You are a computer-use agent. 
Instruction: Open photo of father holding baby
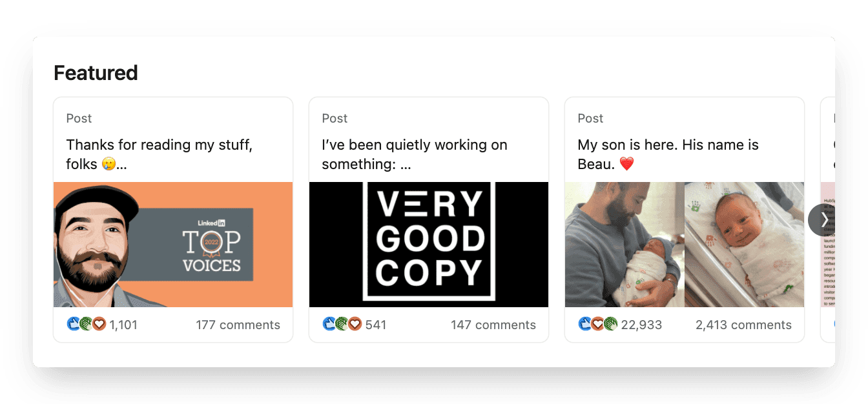624,245
